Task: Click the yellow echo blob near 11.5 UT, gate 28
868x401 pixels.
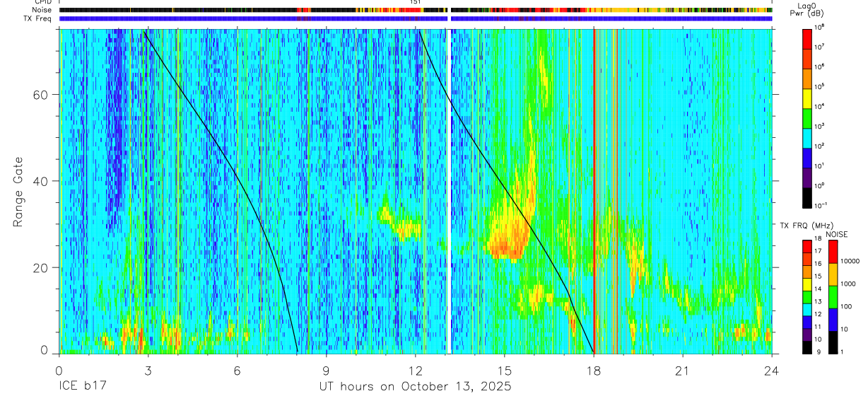Action: (408, 229)
